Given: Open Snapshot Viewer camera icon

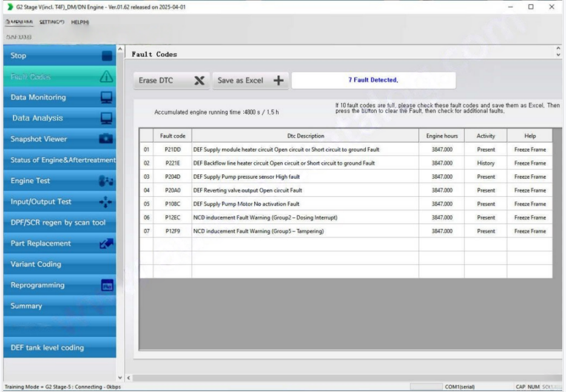Looking at the screenshot, I should [x=106, y=139].
